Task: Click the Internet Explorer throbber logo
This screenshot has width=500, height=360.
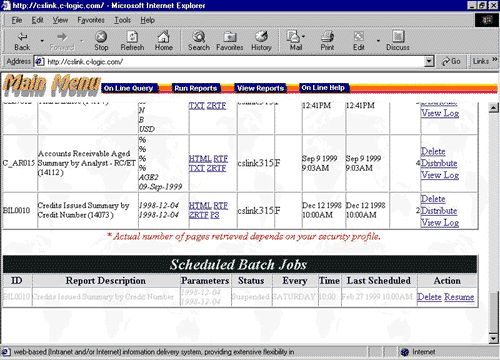Action: (x=487, y=20)
